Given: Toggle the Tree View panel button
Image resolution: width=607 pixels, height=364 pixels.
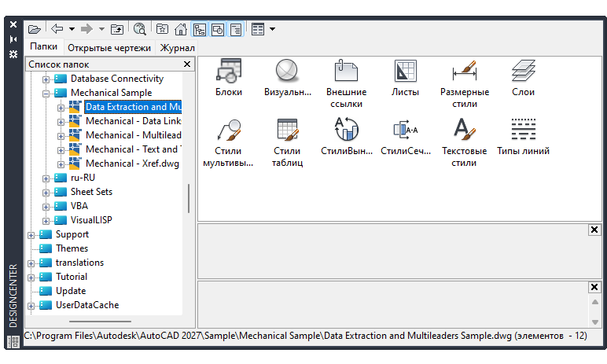Looking at the screenshot, I should pyautogui.click(x=200, y=29).
